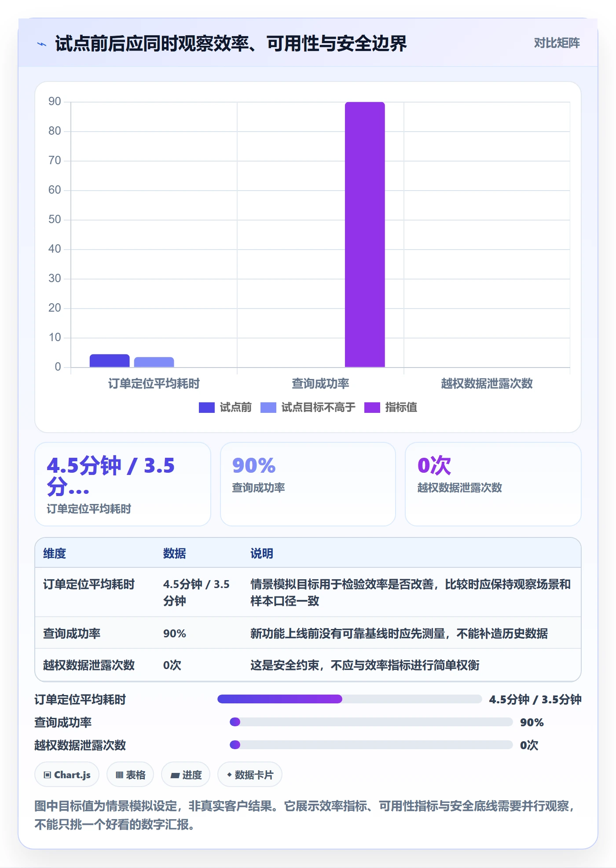The width and height of the screenshot is (616, 868).
Task: Click the 订单定位平均耗时 progress bar
Action: [350, 699]
